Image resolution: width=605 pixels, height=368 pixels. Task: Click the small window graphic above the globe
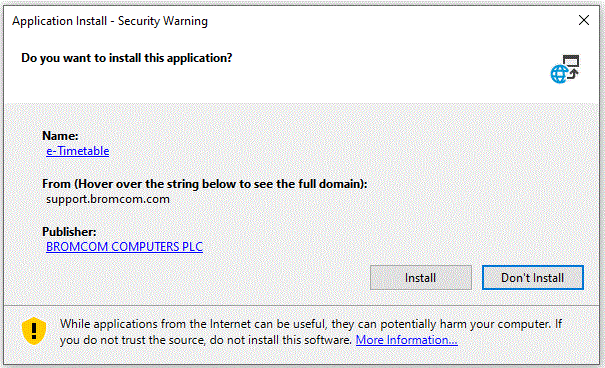(x=571, y=61)
